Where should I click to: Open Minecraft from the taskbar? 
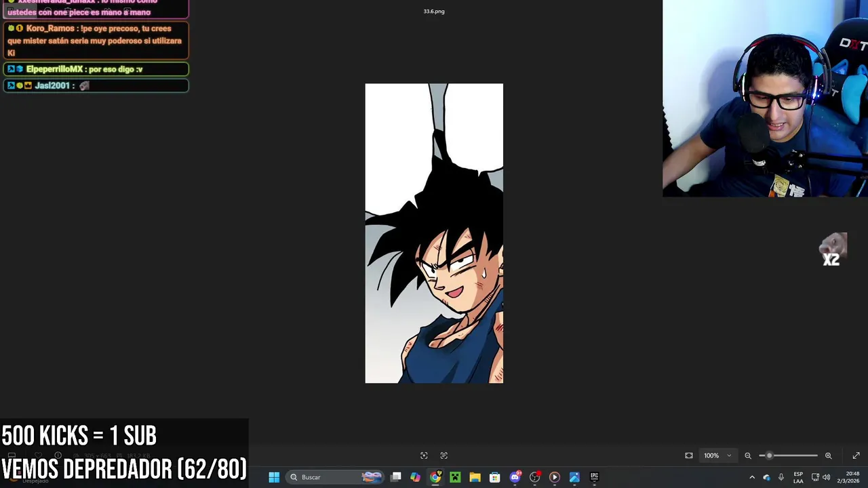point(455,477)
